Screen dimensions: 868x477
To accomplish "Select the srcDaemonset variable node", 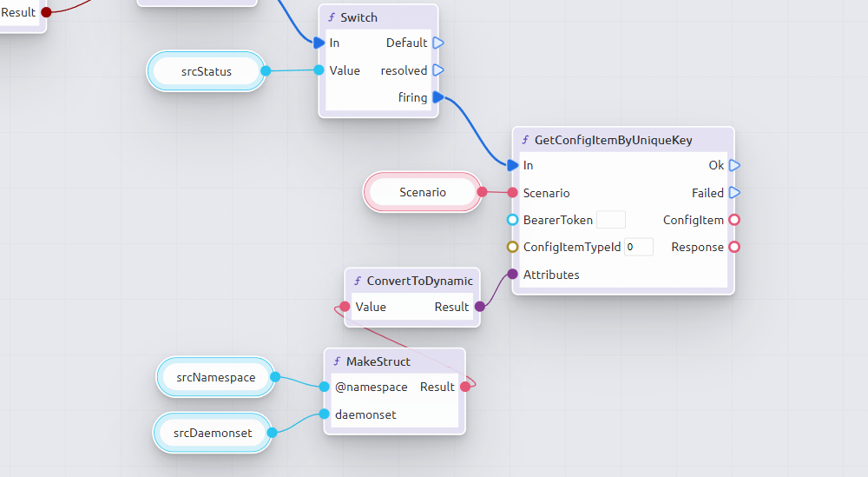I will 213,433.
